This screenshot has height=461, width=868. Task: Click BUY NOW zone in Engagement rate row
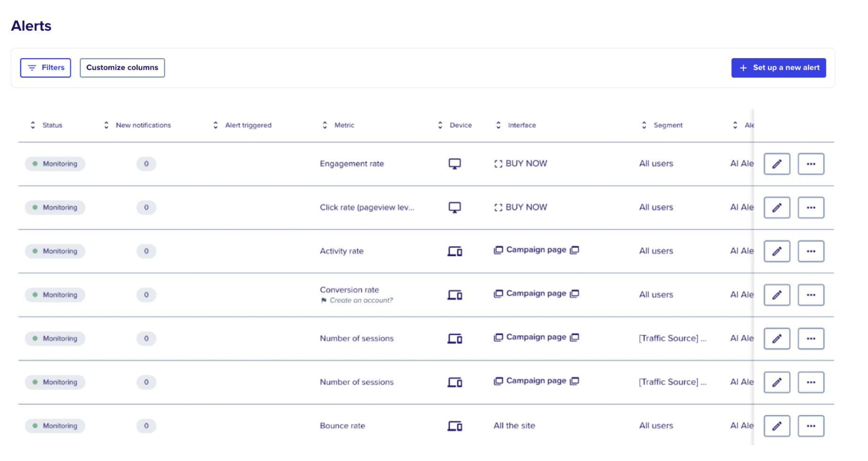pyautogui.click(x=520, y=163)
